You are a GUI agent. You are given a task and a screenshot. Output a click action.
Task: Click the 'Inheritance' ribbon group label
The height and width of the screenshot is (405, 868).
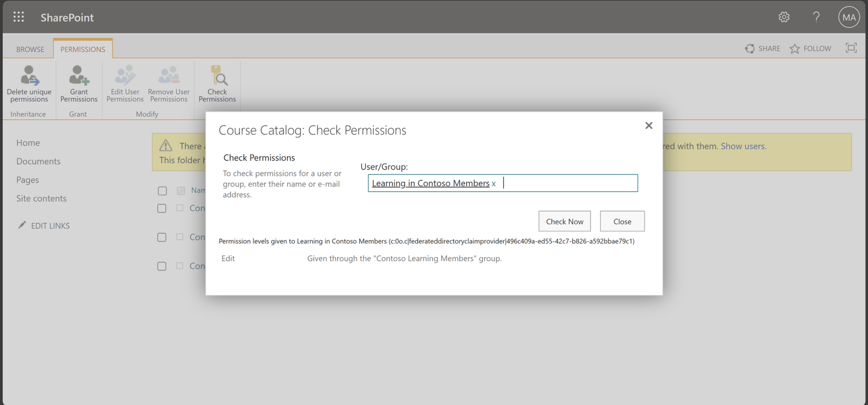point(28,114)
